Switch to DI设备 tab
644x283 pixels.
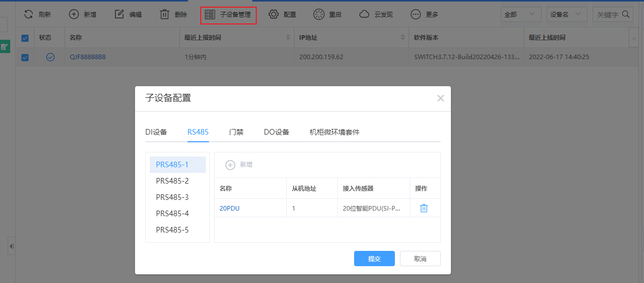tap(156, 132)
